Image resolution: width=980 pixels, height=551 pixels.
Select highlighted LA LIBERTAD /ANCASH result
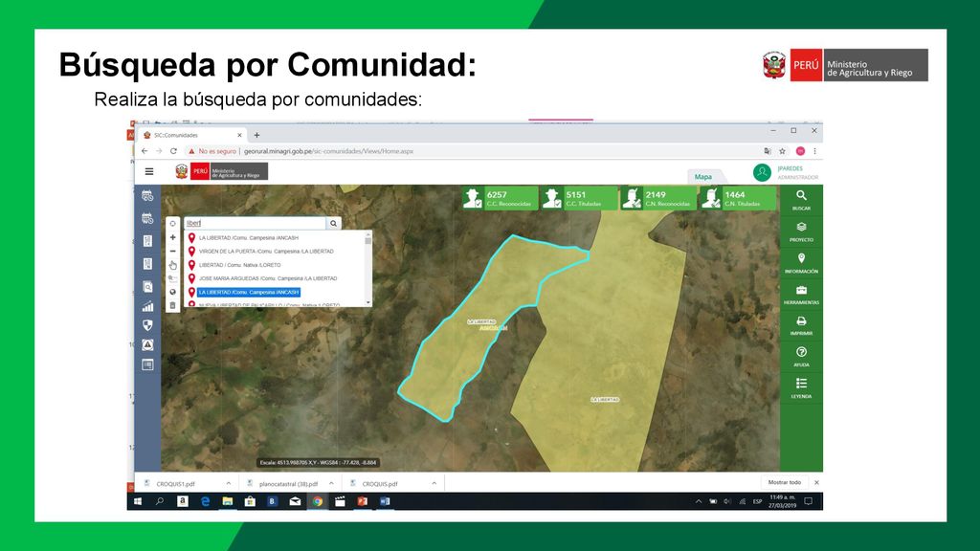point(249,293)
